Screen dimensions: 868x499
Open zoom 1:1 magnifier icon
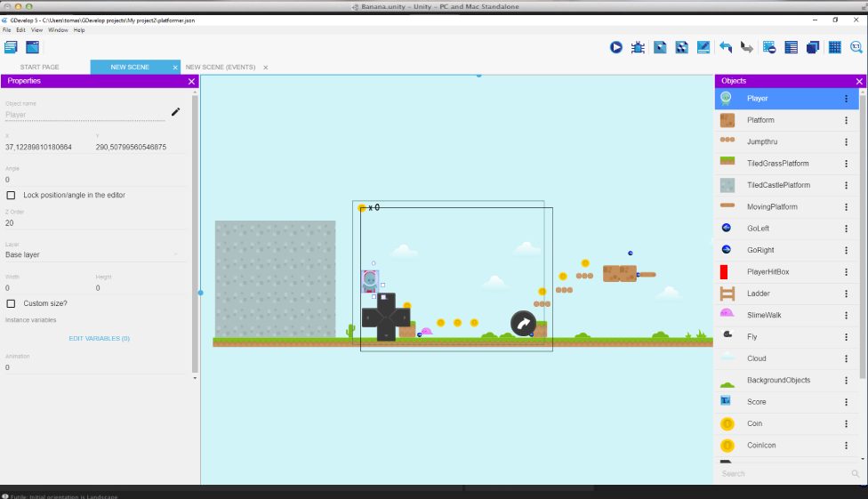point(856,48)
